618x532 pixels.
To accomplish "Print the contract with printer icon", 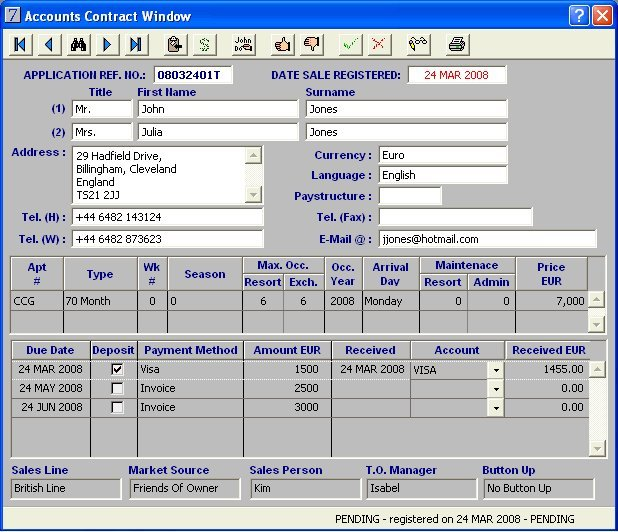I will [457, 44].
